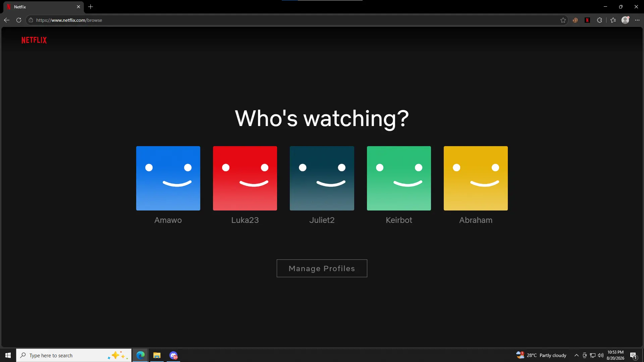Viewport: 644px width, 362px height.
Task: Open Microsoft Edge from the taskbar
Action: [141, 355]
